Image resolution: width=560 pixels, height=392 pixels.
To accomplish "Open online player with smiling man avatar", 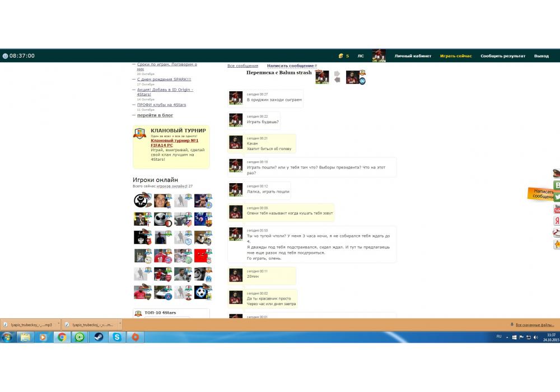I will (x=160, y=200).
